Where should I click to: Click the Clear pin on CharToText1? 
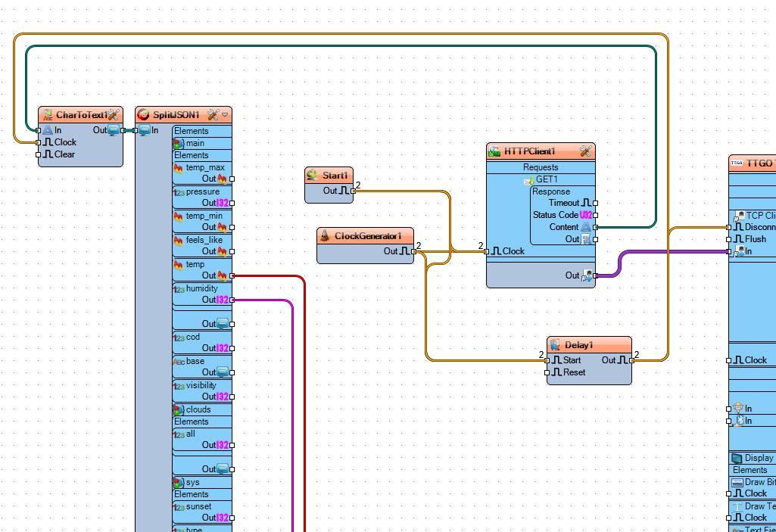click(x=38, y=154)
